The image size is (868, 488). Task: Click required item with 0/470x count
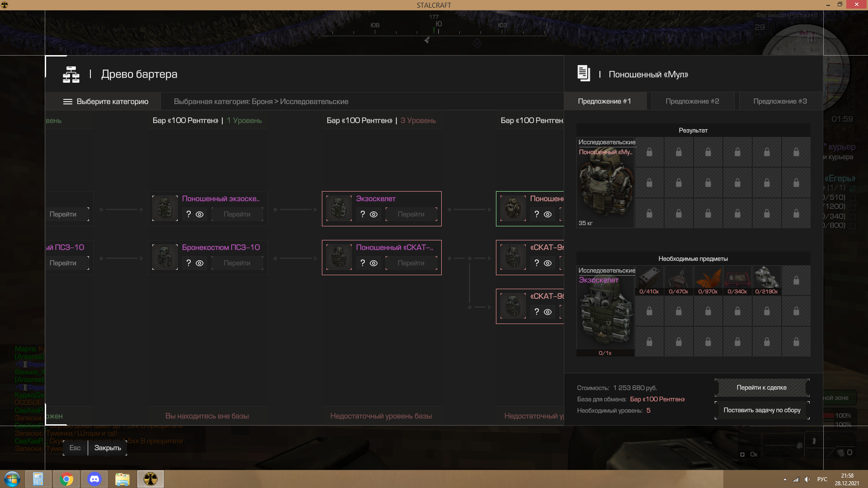click(679, 281)
